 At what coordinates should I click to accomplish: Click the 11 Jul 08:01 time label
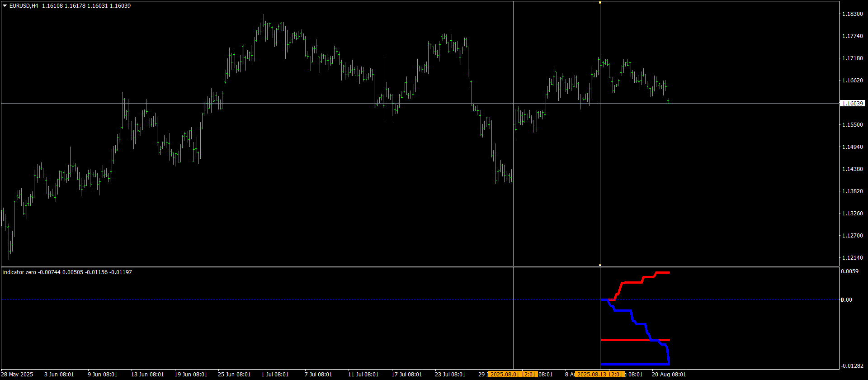(363, 375)
